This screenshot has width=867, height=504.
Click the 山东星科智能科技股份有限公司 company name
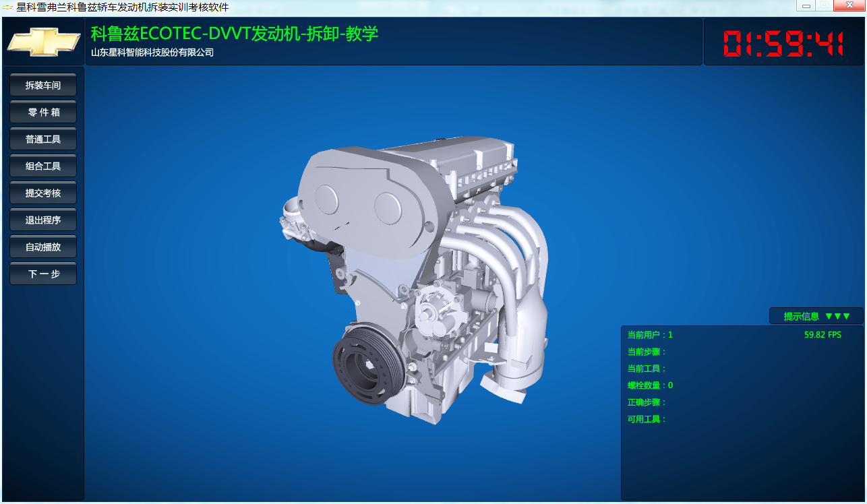pyautogui.click(x=152, y=52)
